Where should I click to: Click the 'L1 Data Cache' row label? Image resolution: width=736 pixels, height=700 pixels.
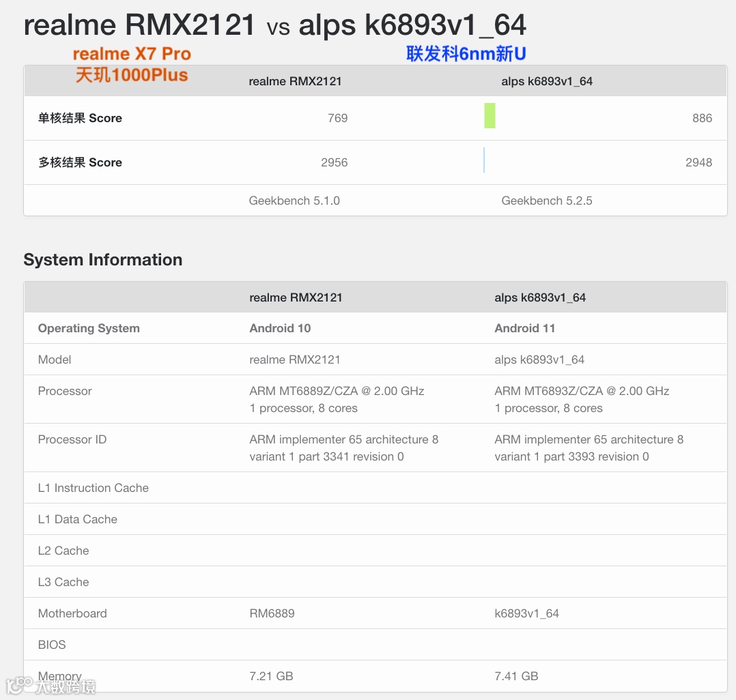[x=77, y=519]
